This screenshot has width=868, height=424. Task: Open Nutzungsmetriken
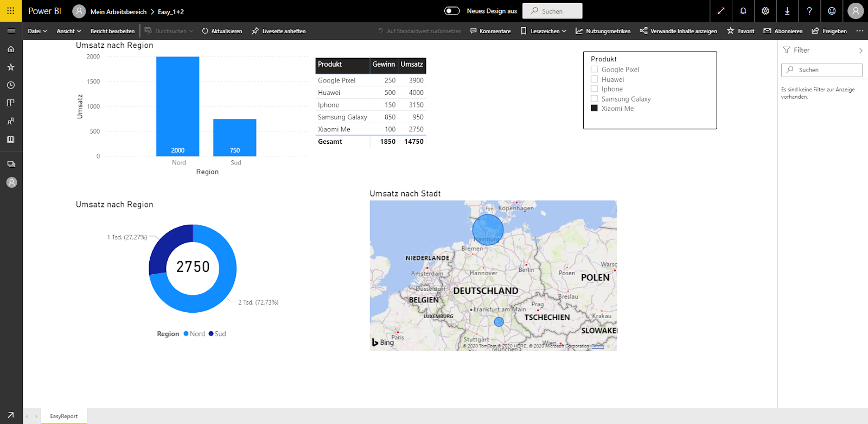point(603,31)
